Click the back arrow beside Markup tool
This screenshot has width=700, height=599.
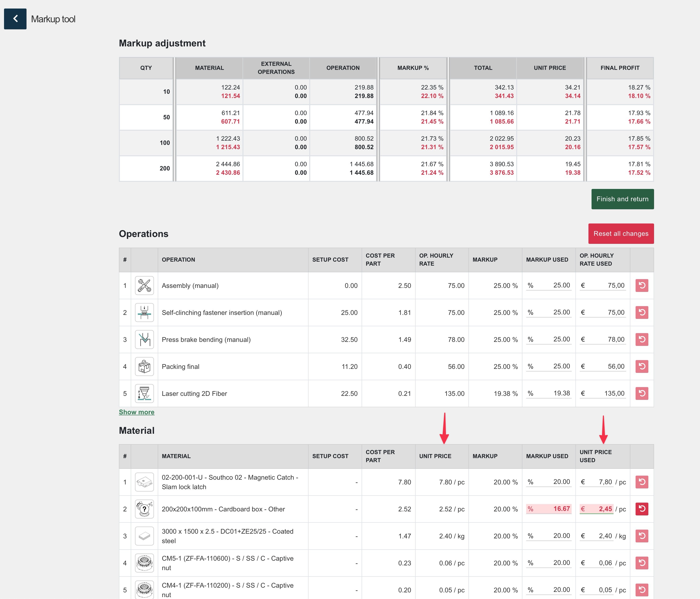click(x=15, y=19)
